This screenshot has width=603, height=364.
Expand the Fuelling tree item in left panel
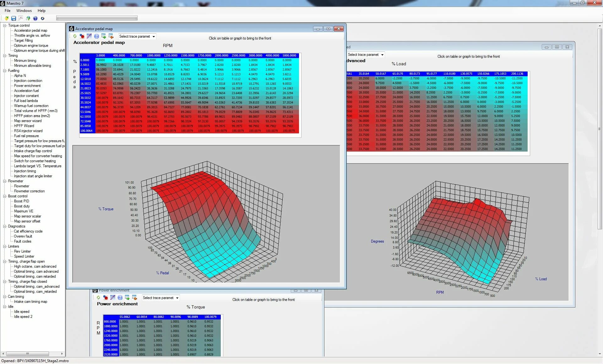pos(4,70)
